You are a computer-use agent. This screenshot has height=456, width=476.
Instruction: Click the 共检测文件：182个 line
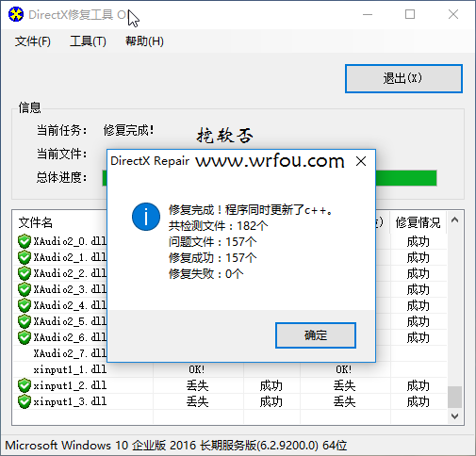[219, 226]
